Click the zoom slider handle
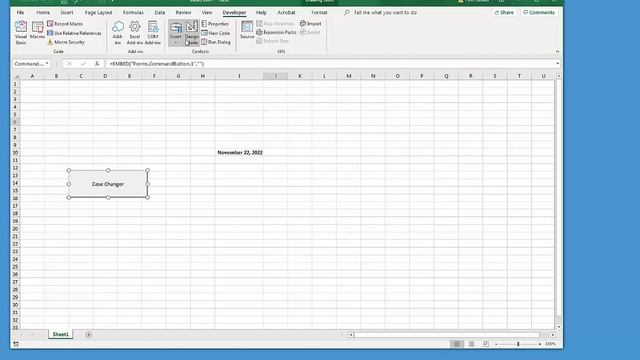 pos(518,344)
